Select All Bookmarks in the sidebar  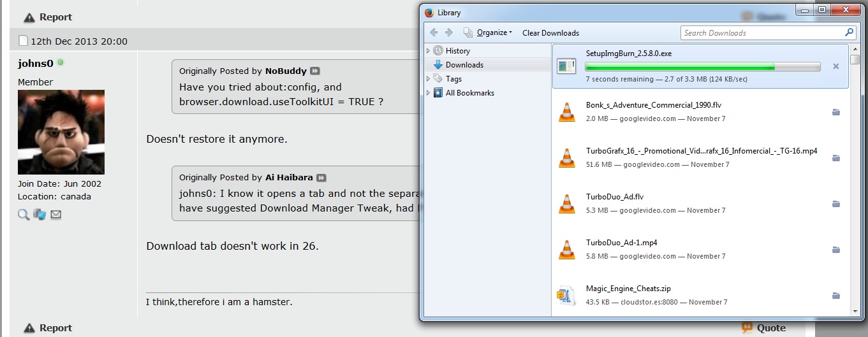470,93
